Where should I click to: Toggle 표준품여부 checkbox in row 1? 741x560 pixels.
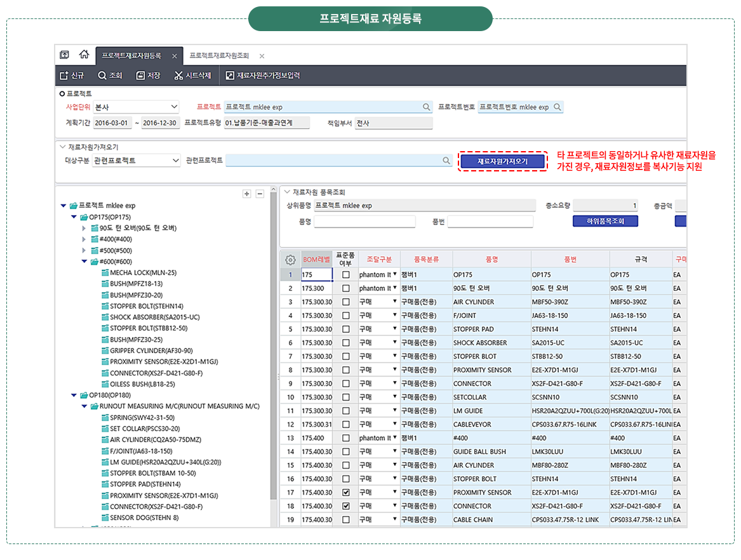(346, 274)
